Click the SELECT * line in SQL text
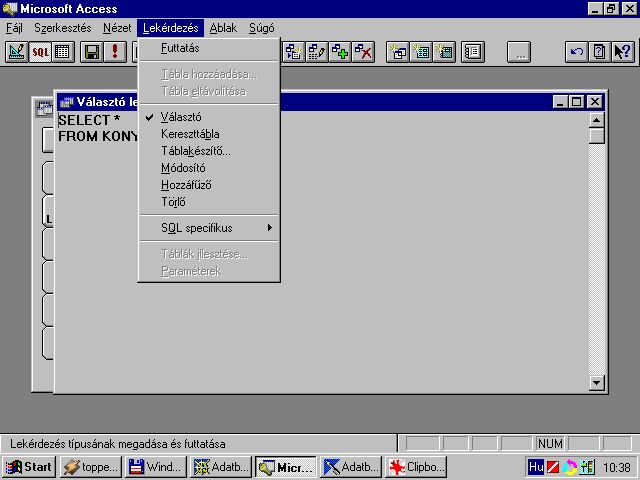640x480 pixels. (89, 120)
